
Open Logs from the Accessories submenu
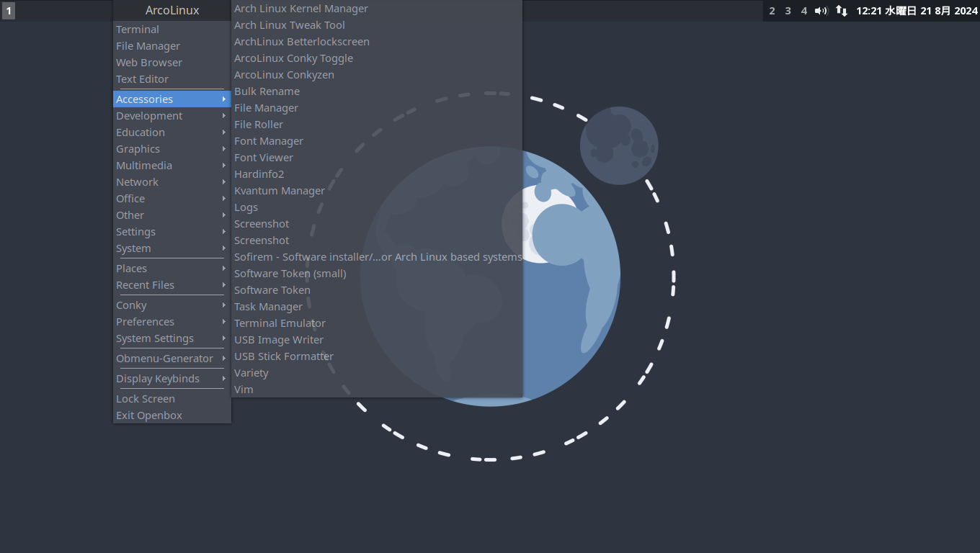pyautogui.click(x=377, y=207)
